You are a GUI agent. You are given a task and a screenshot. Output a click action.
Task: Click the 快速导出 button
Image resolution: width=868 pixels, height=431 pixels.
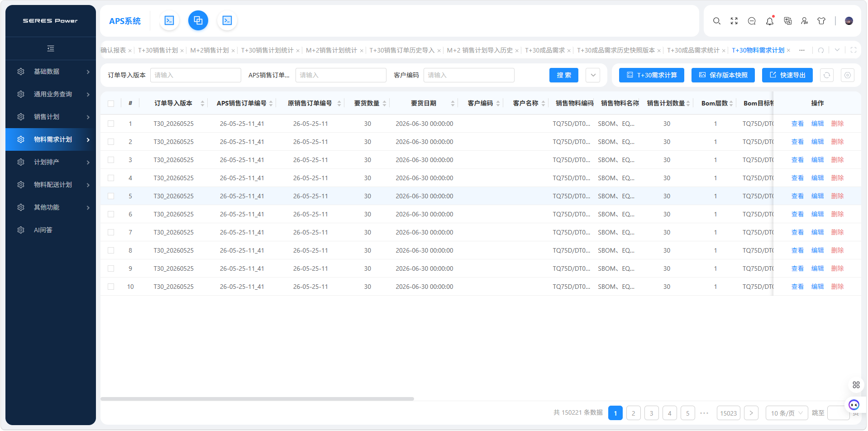tap(787, 75)
